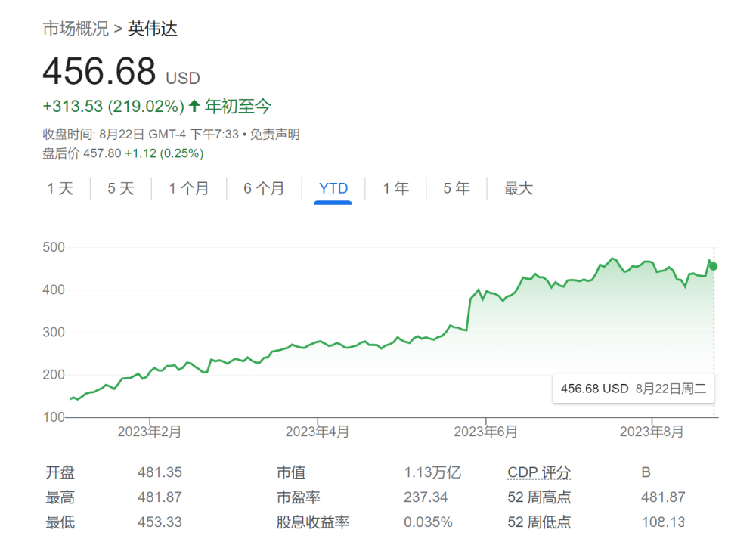The width and height of the screenshot is (756, 542).
Task: Click the 开盘 value 481.35
Action: pyautogui.click(x=160, y=472)
